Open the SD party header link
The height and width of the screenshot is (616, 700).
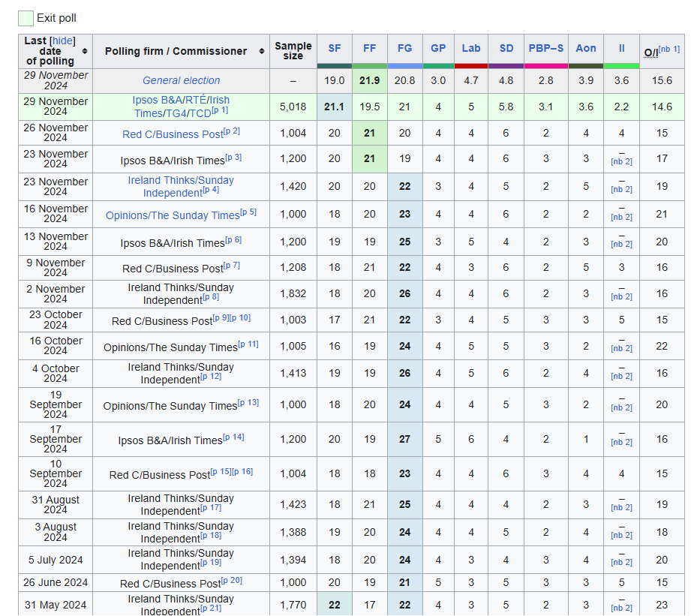tap(506, 48)
